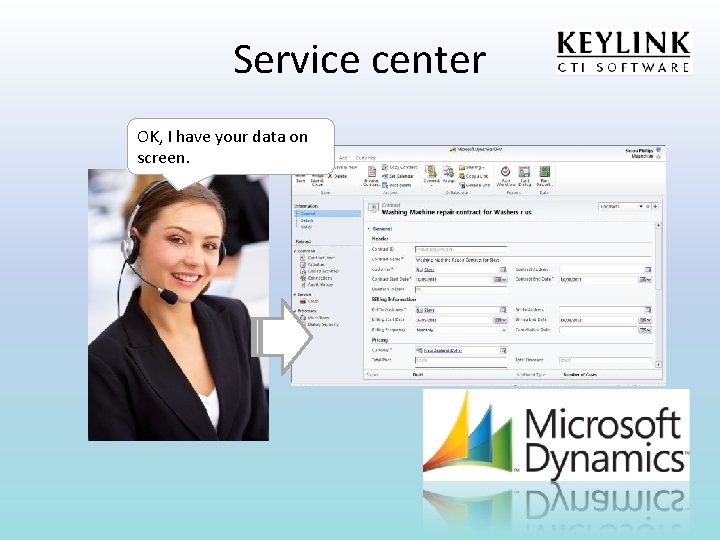The width and height of the screenshot is (720, 540).
Task: Click the form scrollbar down arrow
Action: point(658,365)
